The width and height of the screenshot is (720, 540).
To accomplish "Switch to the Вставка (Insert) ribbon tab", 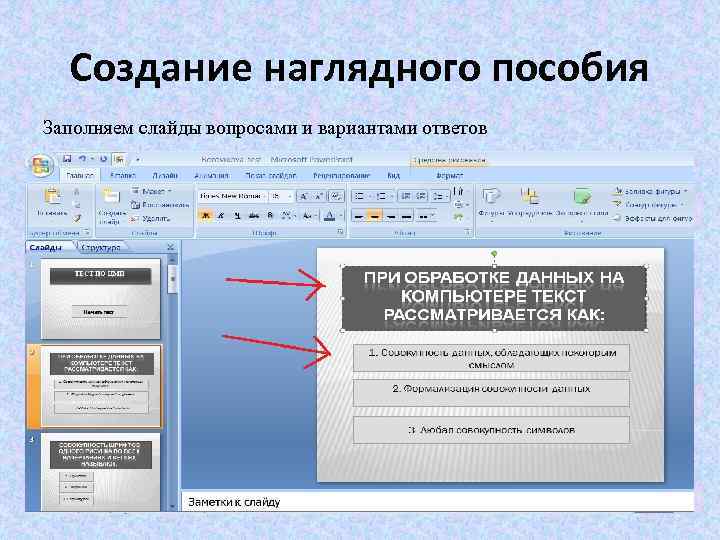I will pyautogui.click(x=123, y=175).
